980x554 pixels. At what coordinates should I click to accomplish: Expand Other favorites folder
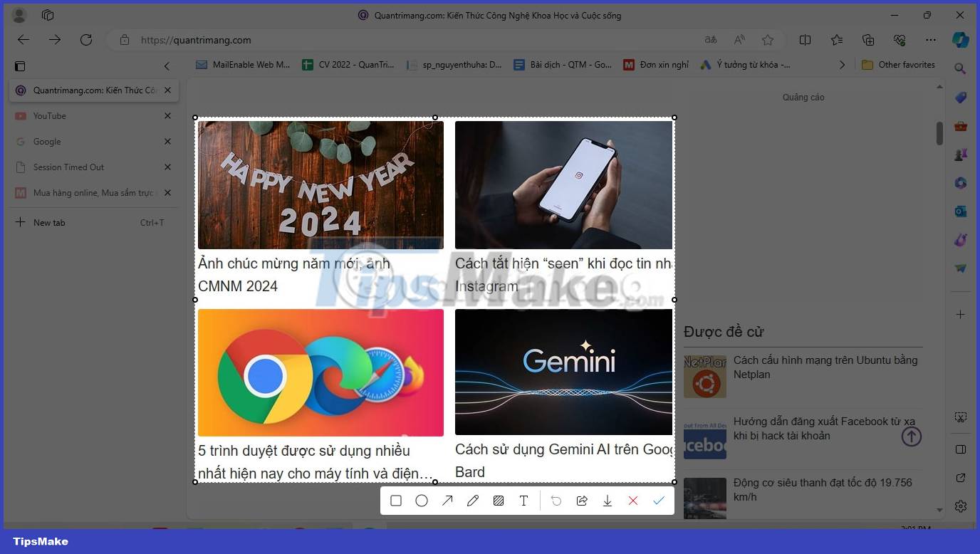pyautogui.click(x=899, y=64)
